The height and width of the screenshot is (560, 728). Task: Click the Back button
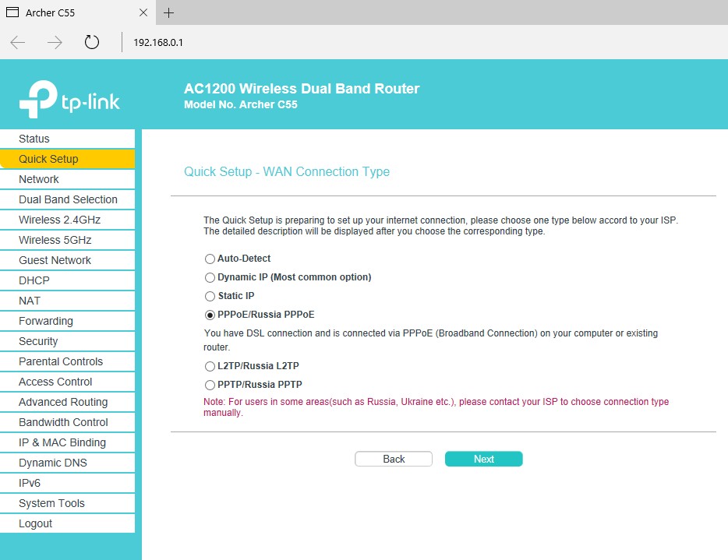(x=394, y=459)
